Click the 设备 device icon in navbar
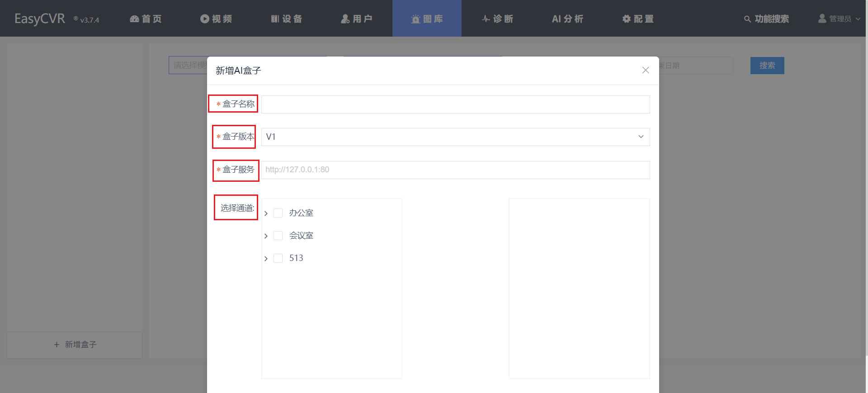Viewport: 868px width, 393px height. coord(275,19)
